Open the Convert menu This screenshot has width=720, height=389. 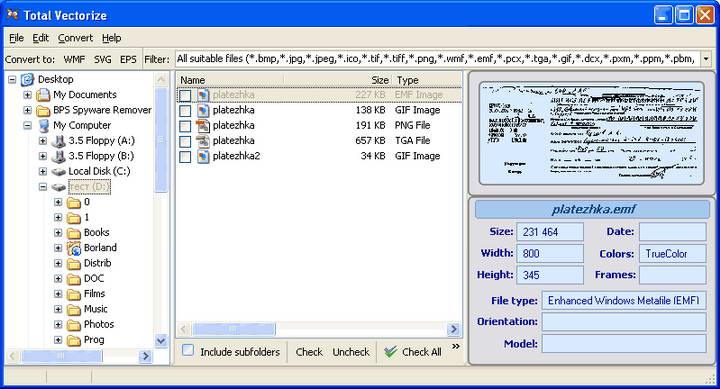pyautogui.click(x=75, y=38)
